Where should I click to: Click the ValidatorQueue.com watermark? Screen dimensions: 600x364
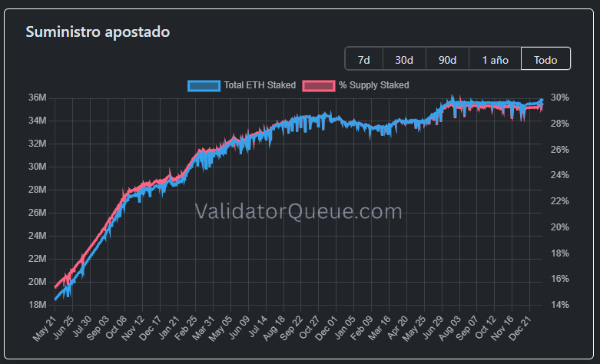point(298,211)
